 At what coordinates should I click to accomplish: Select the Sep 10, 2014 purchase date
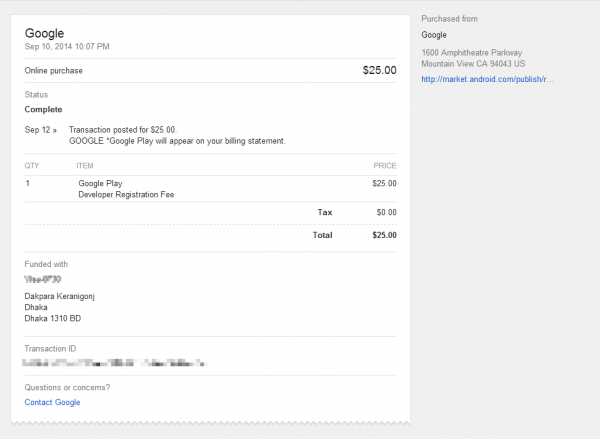tap(67, 47)
